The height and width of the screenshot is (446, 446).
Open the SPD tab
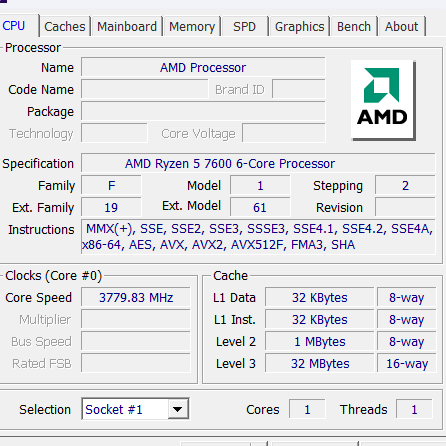[244, 27]
